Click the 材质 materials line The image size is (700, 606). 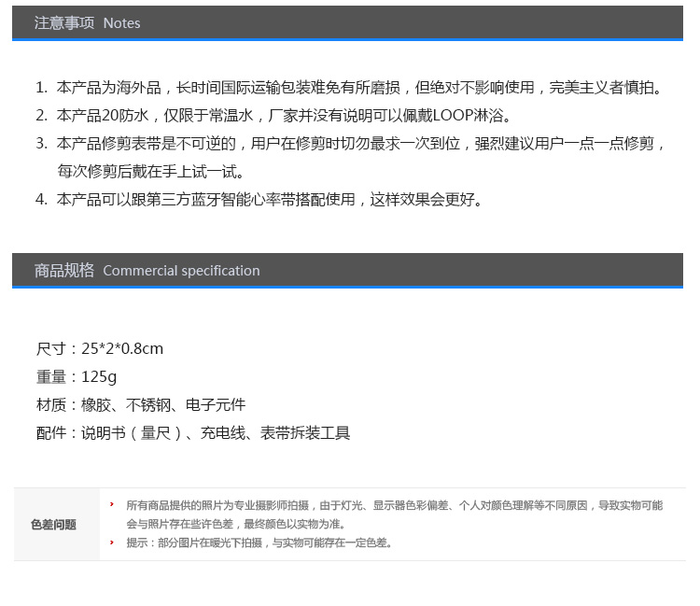(x=141, y=404)
